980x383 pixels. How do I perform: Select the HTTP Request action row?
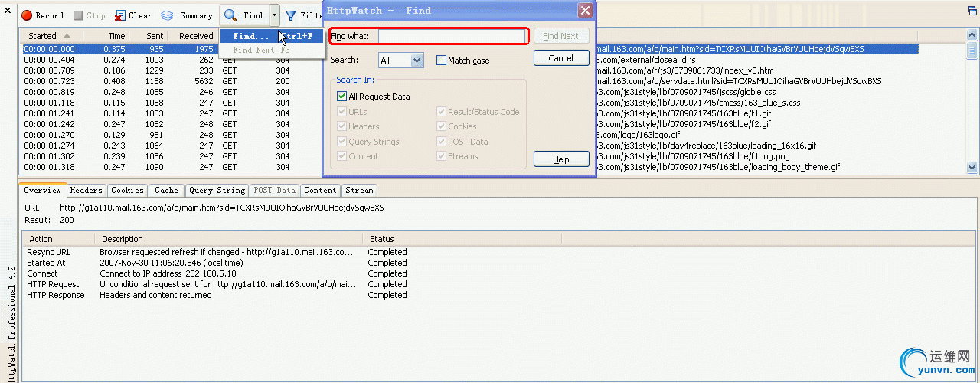click(499, 284)
